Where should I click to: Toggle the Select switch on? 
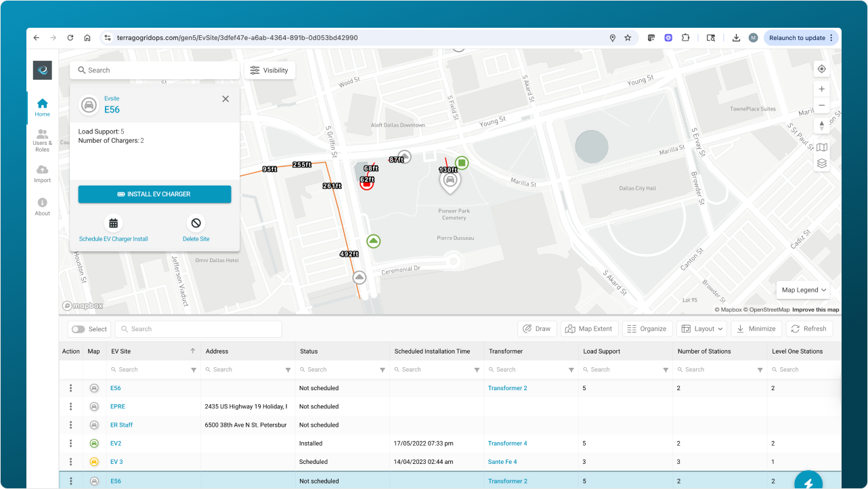[79, 329]
